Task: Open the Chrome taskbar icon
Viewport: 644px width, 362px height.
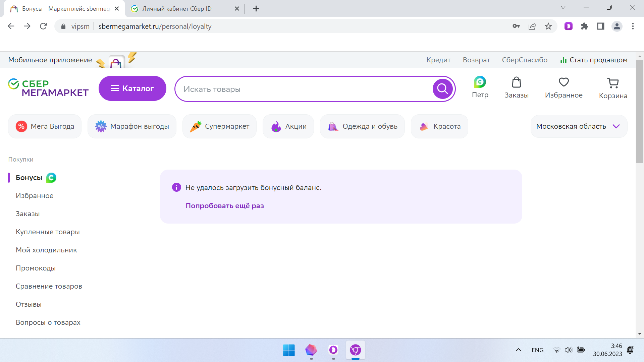Action: click(x=356, y=350)
